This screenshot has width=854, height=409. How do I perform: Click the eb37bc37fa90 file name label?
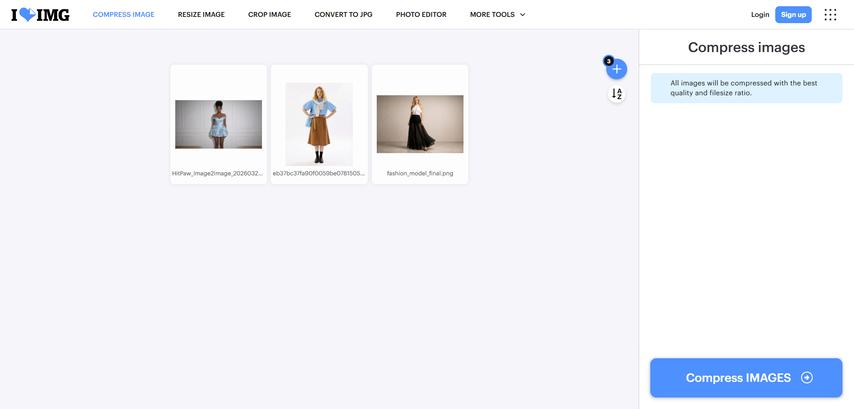[319, 173]
